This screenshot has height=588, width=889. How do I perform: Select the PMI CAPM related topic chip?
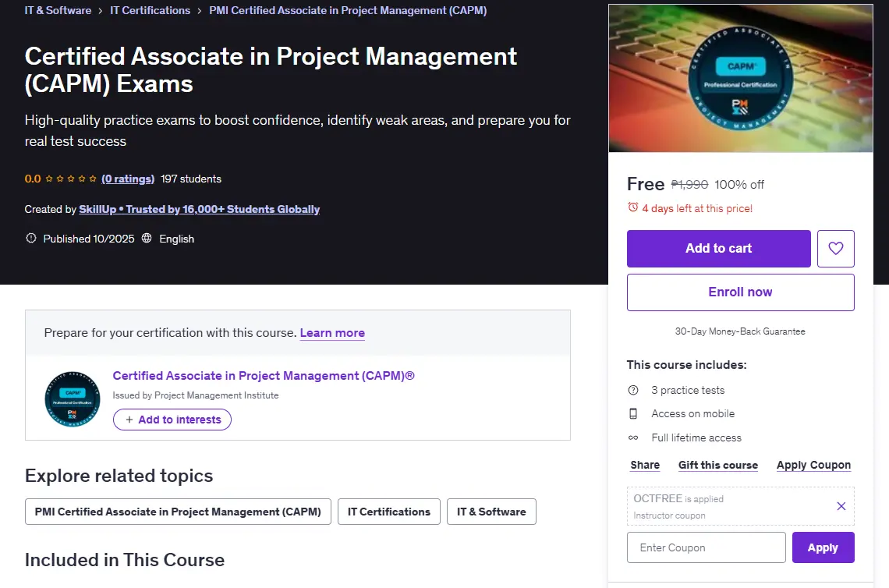(178, 512)
